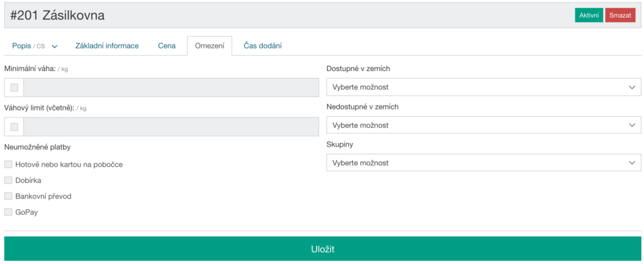The height and width of the screenshot is (264, 644).
Task: Toggle the Bankovní převod checkbox
Action: [x=8, y=196]
